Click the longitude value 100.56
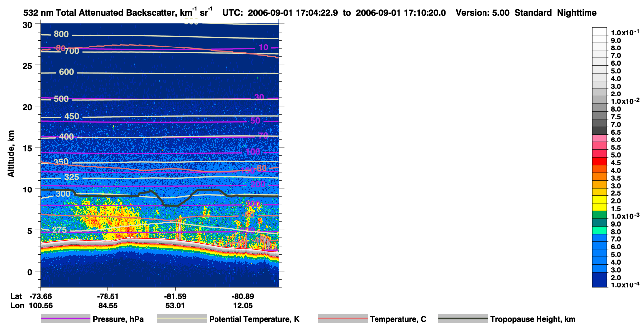Screen dimensions: 644x330 [41, 305]
